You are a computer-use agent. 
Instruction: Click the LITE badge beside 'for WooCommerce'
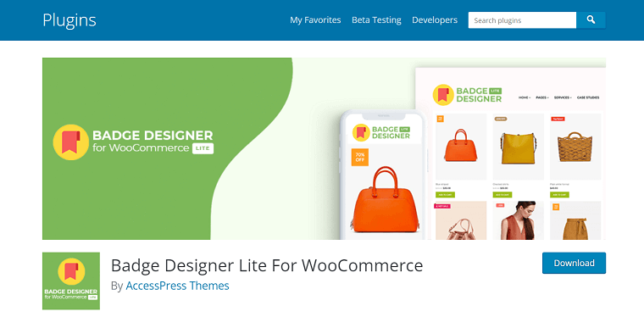(x=203, y=148)
